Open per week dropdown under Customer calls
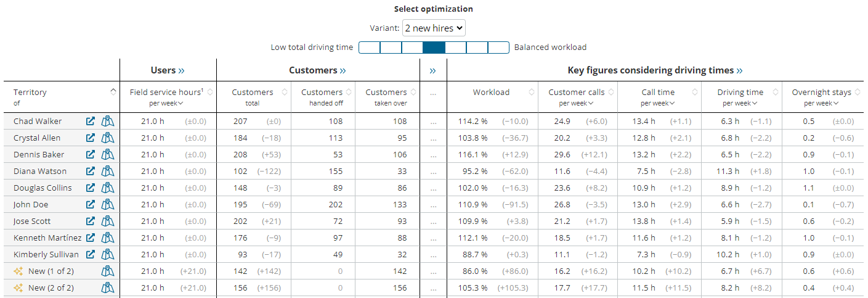The width and height of the screenshot is (868, 298). (577, 103)
